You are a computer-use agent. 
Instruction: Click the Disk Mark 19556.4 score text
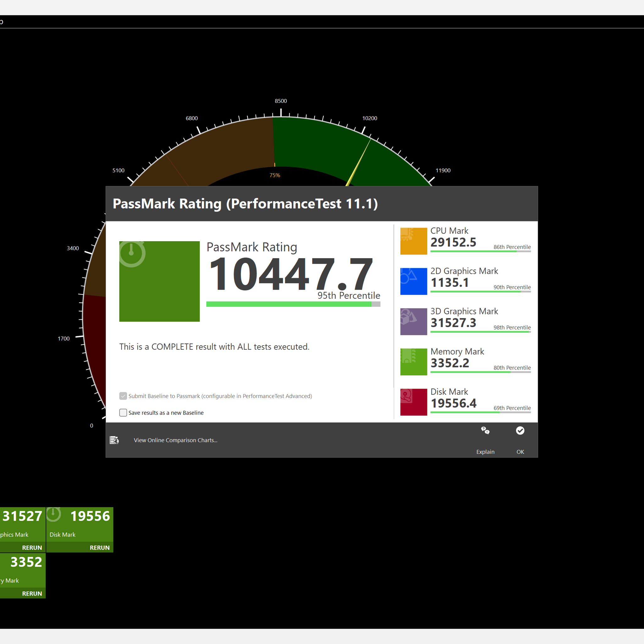click(453, 403)
